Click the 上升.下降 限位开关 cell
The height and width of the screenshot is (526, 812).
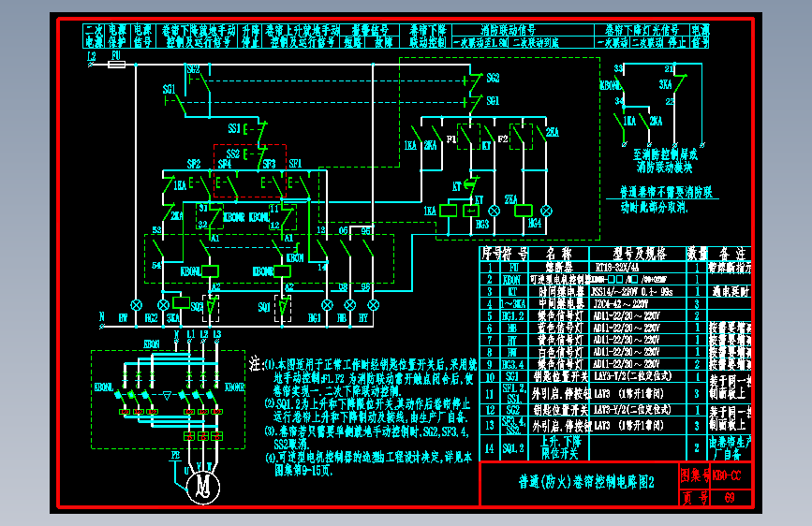[x=559, y=448]
